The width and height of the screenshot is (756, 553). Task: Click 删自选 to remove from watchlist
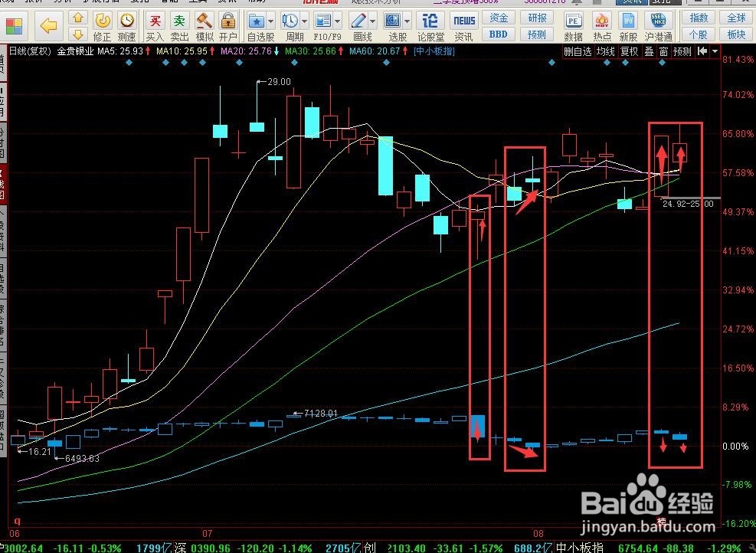[578, 51]
